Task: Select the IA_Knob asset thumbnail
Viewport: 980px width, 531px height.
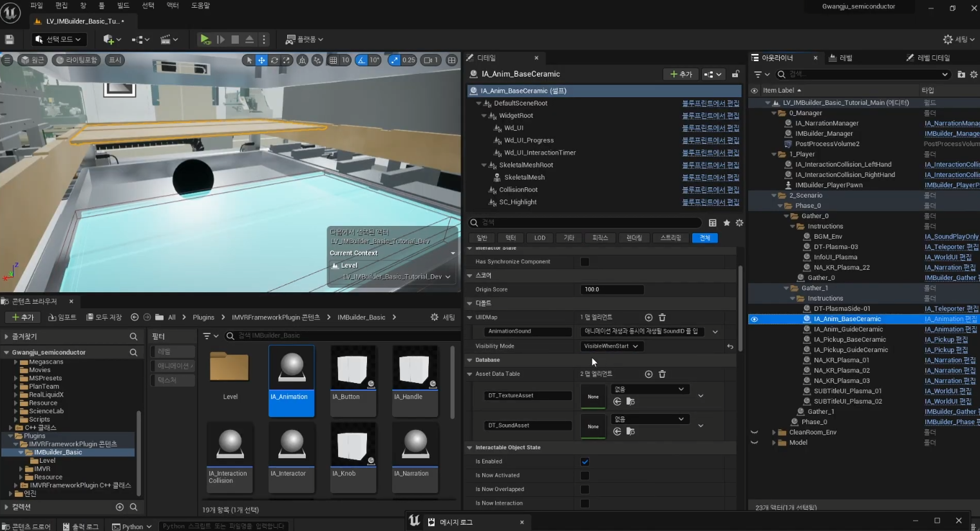Action: coord(353,446)
